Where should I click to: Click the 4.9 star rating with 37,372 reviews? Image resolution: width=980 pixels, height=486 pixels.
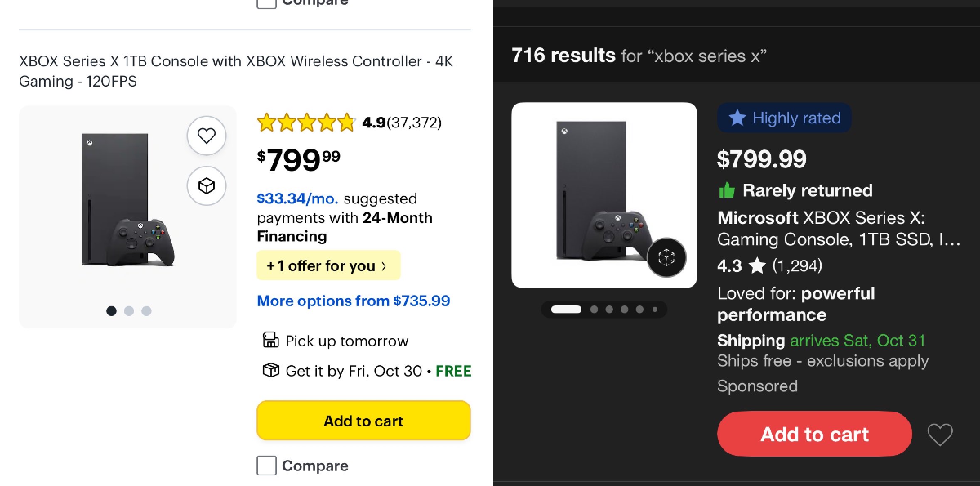click(349, 123)
